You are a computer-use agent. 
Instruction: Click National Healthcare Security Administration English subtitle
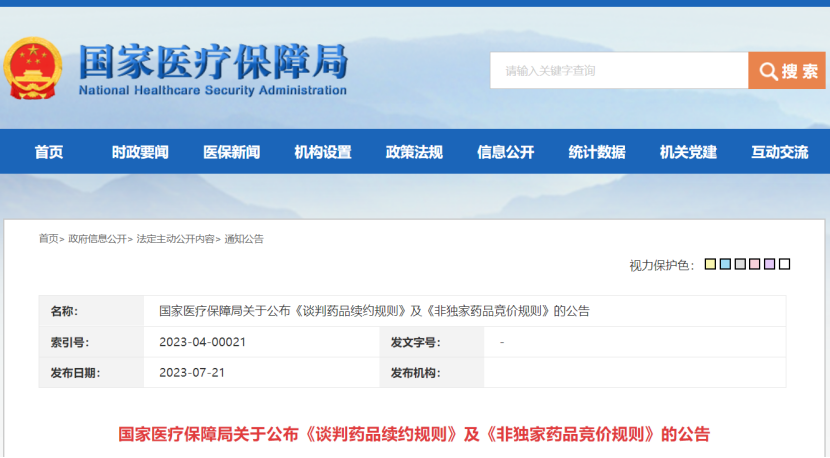[x=213, y=91]
